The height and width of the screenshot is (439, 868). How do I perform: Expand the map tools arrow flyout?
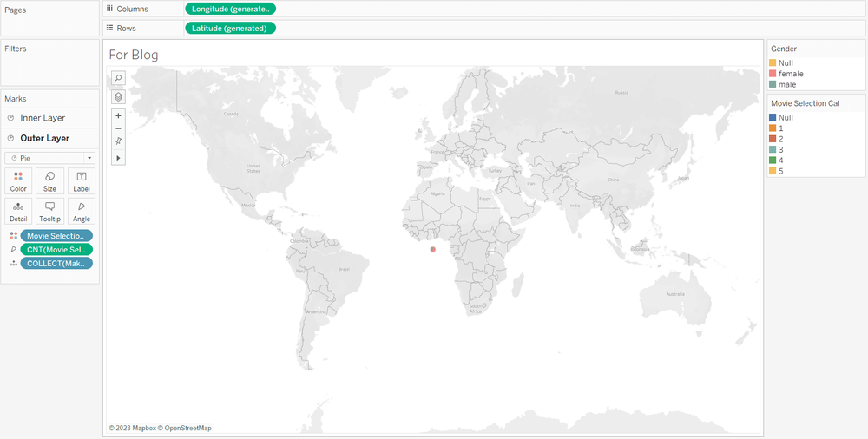(119, 158)
